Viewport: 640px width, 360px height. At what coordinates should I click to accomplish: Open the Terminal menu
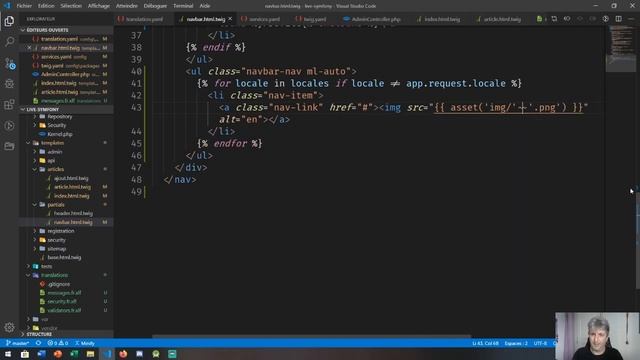(x=183, y=6)
